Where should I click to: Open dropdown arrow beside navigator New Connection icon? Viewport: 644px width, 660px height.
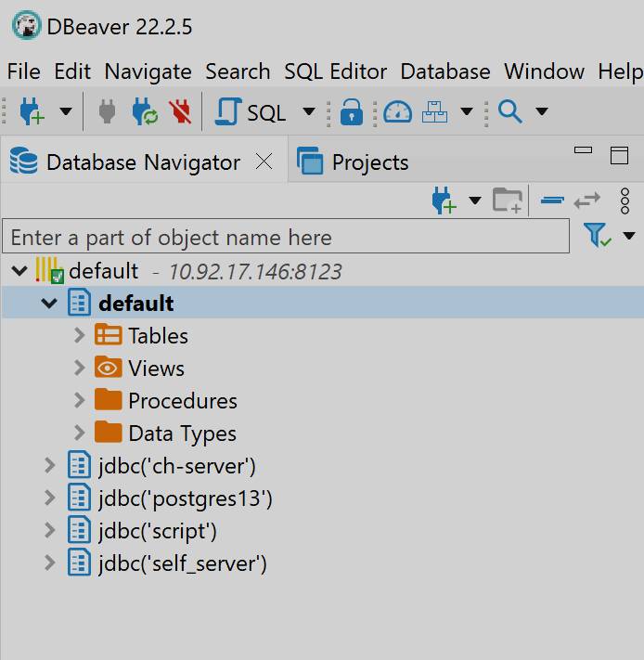[x=475, y=201]
